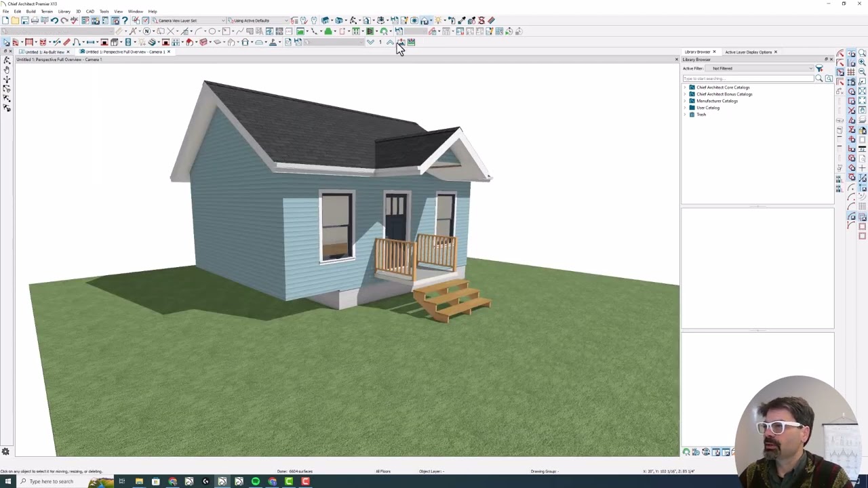Click the Circle drawing tool
This screenshot has width=868, height=488.
click(212, 31)
